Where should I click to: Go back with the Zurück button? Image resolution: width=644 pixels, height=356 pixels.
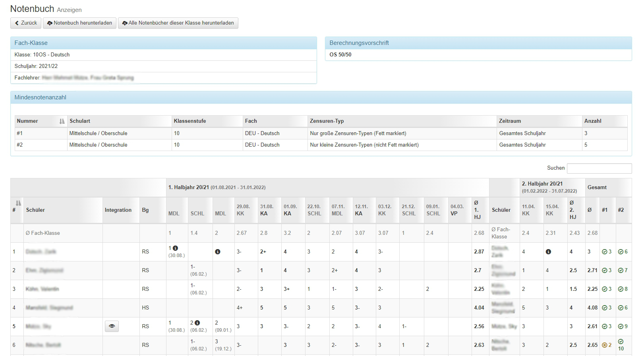pyautogui.click(x=26, y=23)
